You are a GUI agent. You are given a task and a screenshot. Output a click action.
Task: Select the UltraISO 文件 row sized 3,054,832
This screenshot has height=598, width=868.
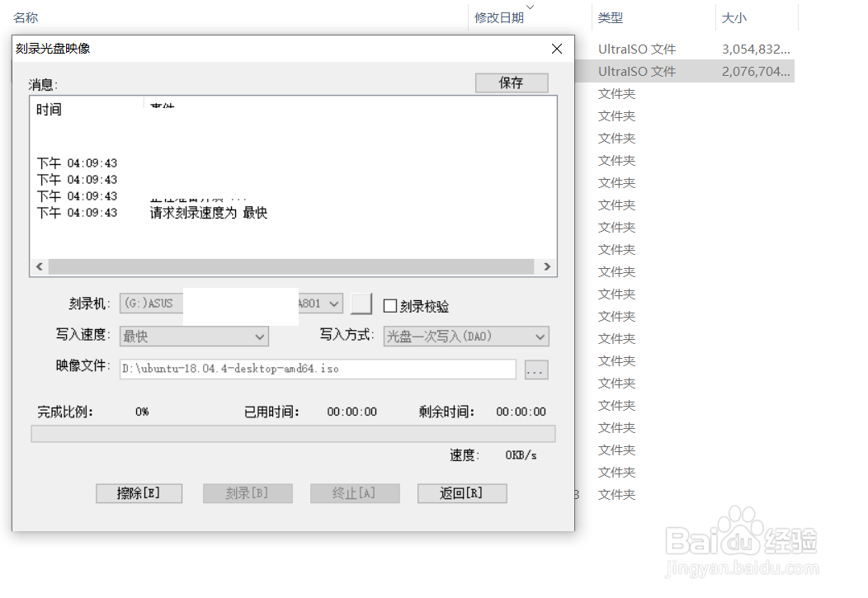coord(684,49)
